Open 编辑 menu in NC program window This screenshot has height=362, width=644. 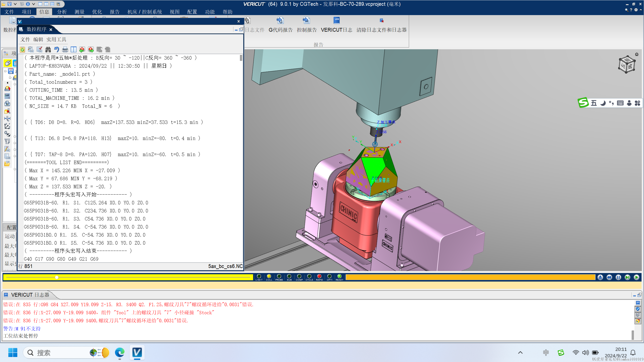click(38, 39)
